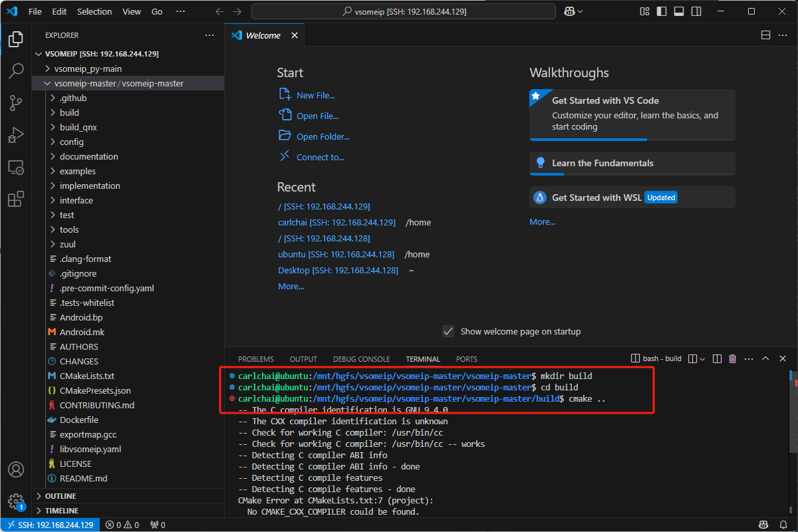Open the Go menu
Screen dimensions: 798x532
coord(157,11)
